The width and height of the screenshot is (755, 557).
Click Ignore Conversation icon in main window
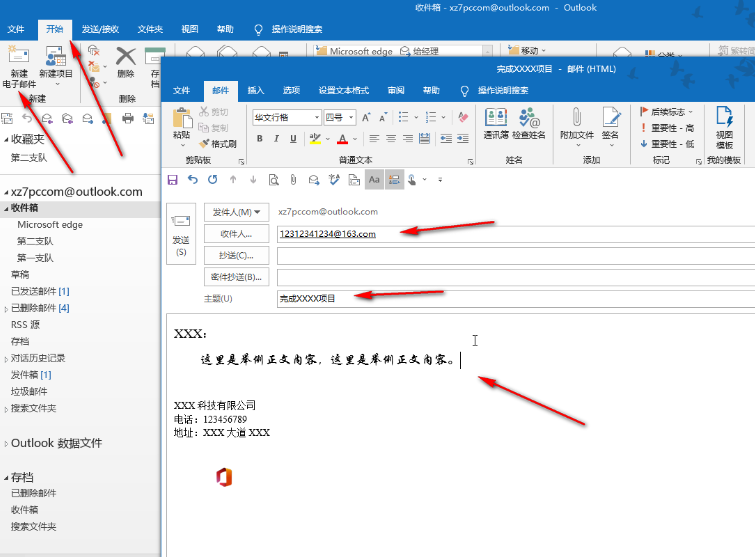(94, 50)
